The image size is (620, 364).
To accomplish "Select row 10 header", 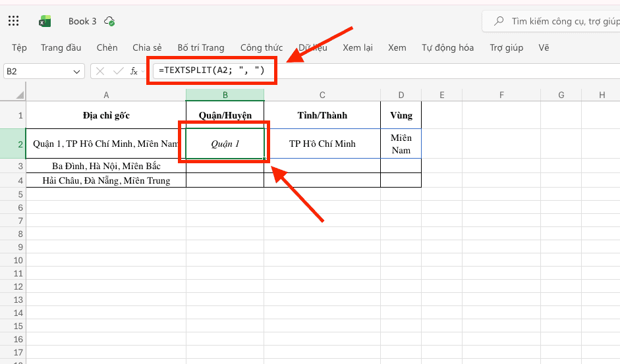I will coord(13,260).
